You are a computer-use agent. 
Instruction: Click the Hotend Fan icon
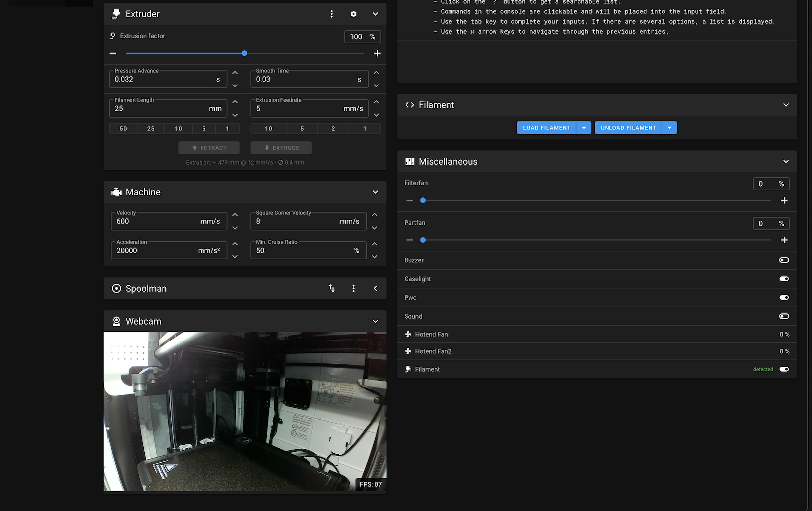click(x=408, y=334)
